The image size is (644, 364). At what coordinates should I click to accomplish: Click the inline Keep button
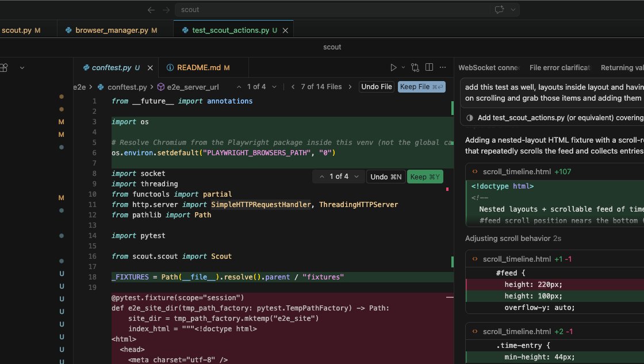[x=425, y=177]
